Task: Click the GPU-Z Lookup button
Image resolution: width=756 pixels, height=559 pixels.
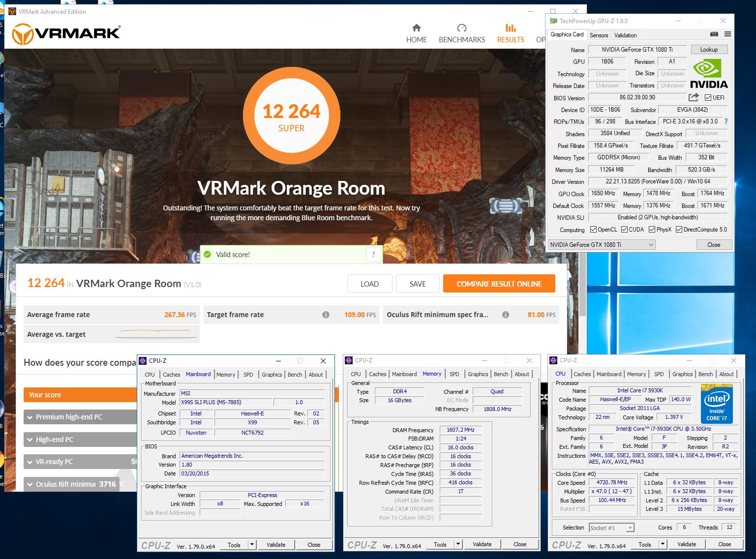Action: pos(709,50)
